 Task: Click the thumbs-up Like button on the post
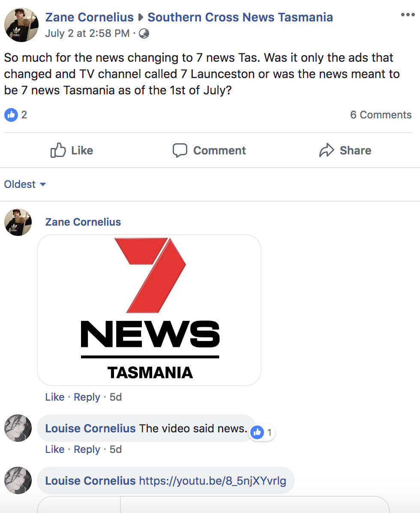(x=72, y=151)
